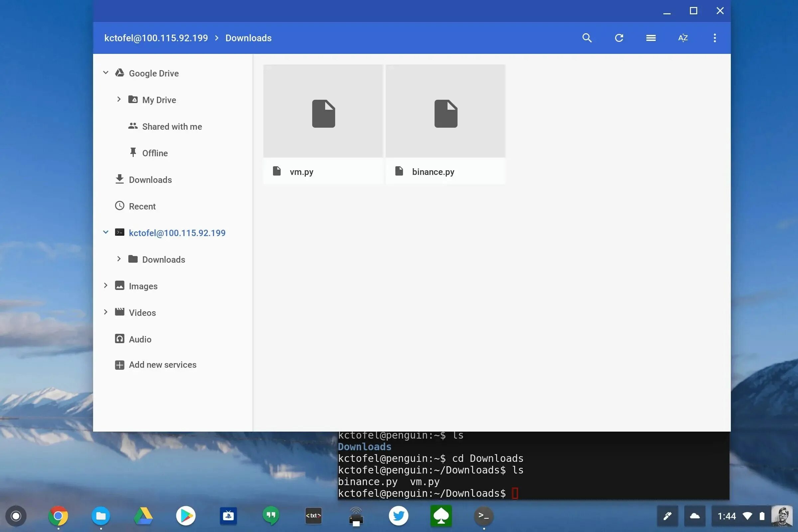Open Play Store shelf icon
This screenshot has width=798, height=532.
[x=186, y=516]
